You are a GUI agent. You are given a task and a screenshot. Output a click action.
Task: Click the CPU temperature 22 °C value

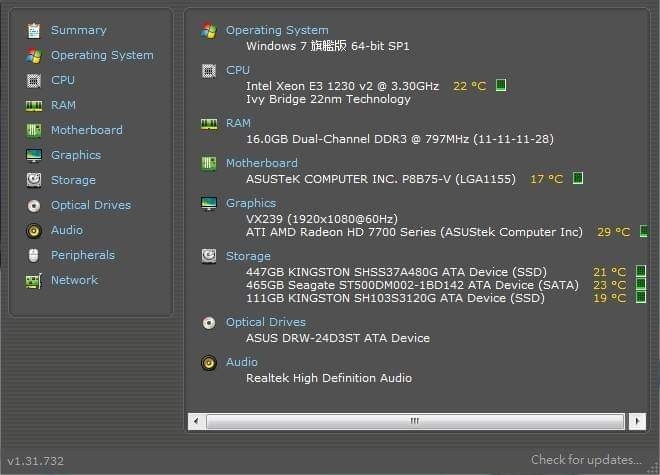coord(469,86)
